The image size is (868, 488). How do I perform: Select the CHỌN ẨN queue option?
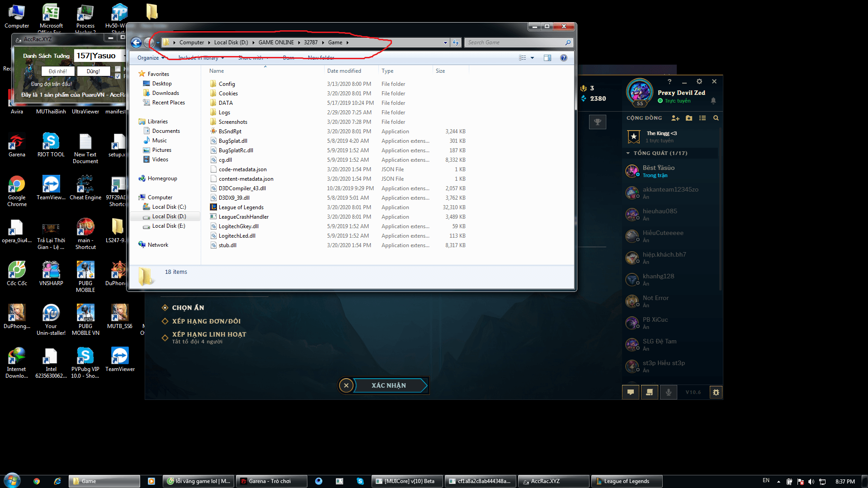point(183,308)
